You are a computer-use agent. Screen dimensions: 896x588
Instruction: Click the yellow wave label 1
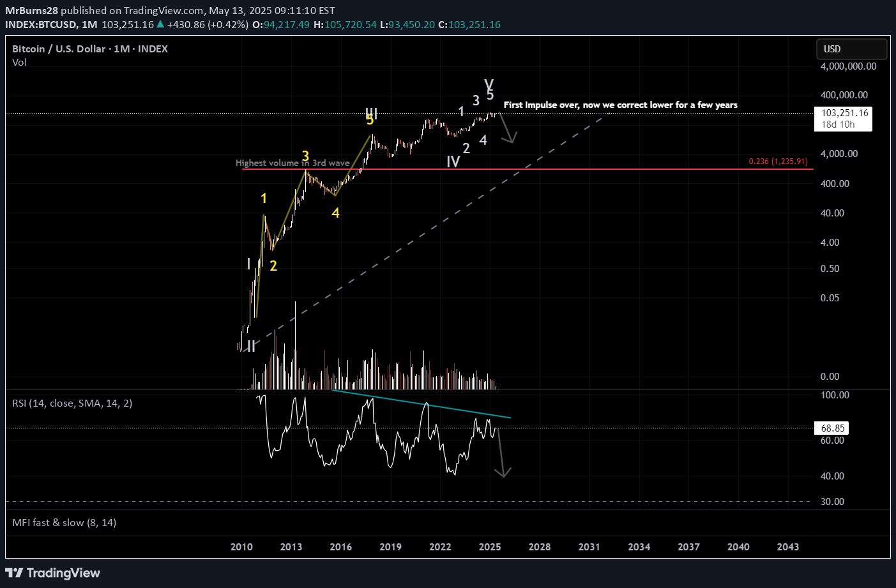pyautogui.click(x=264, y=199)
